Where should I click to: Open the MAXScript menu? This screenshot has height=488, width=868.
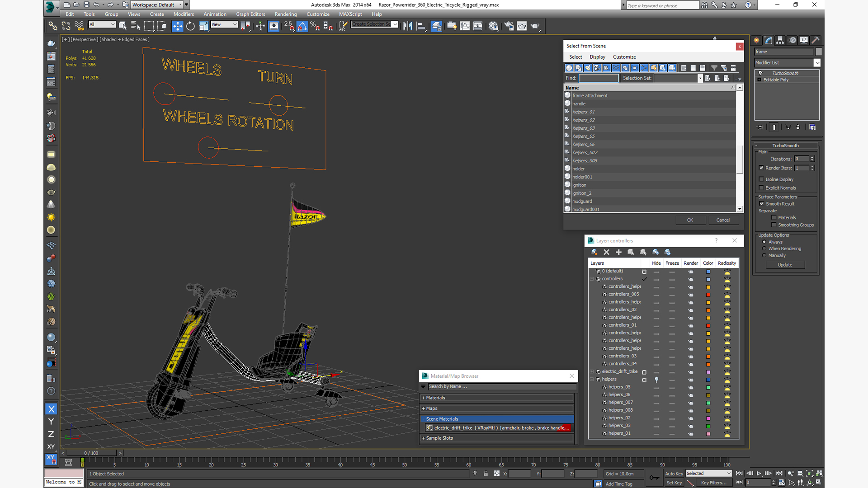click(x=350, y=14)
